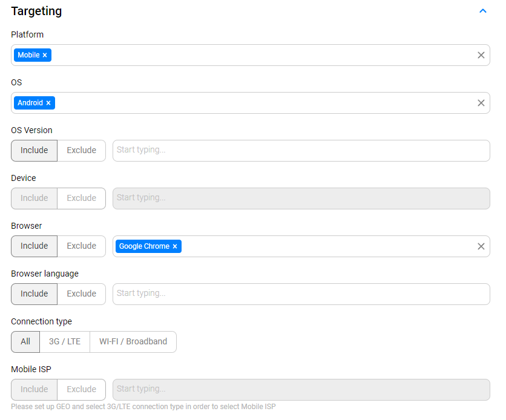Select WI-FI / Broadband connection type

coord(133,341)
